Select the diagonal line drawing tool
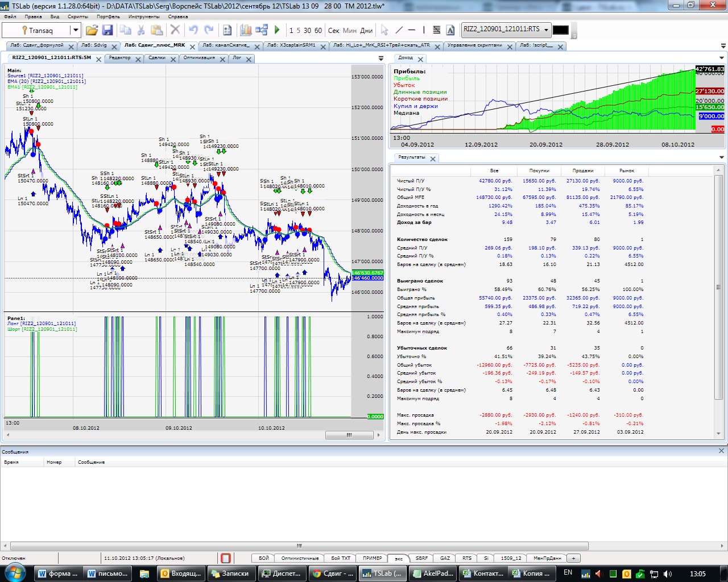Screen dimensions: 728x582 point(399,30)
